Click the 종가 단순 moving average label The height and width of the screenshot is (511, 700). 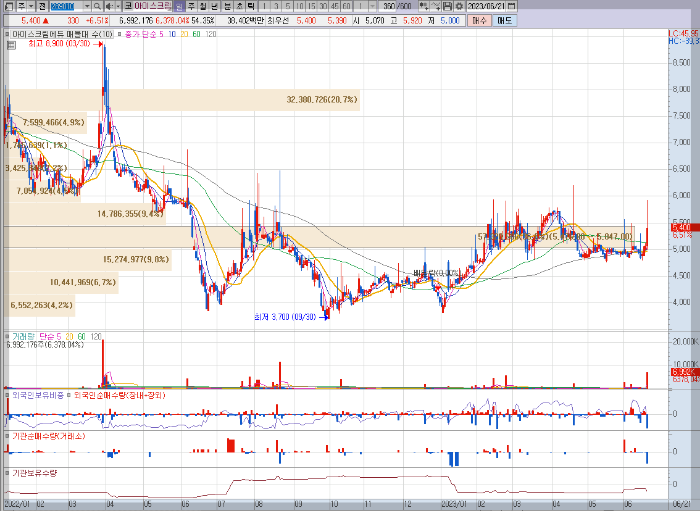(x=141, y=34)
